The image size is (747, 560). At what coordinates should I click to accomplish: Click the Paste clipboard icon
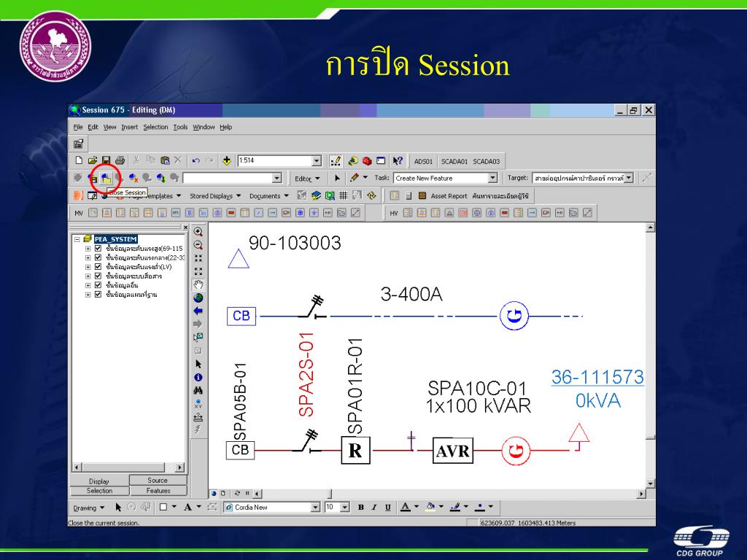(165, 160)
